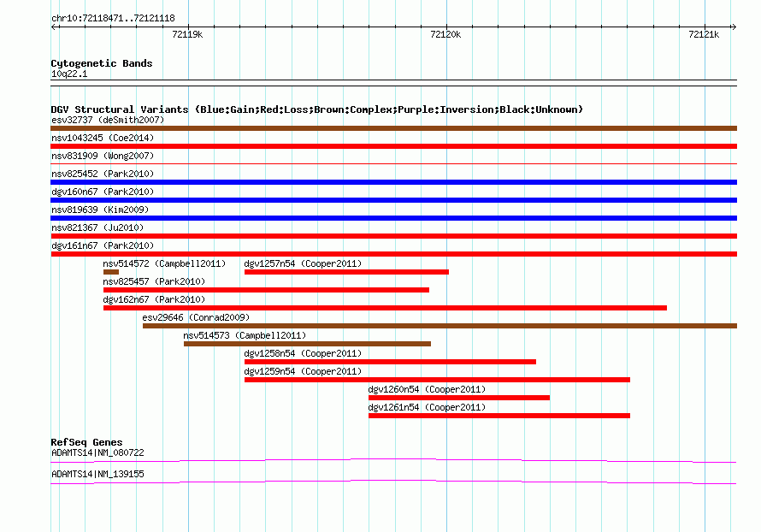Open dgv1260n54 (Cooper2011) label
Image resolution: width=761 pixels, height=532 pixels.
(x=427, y=389)
